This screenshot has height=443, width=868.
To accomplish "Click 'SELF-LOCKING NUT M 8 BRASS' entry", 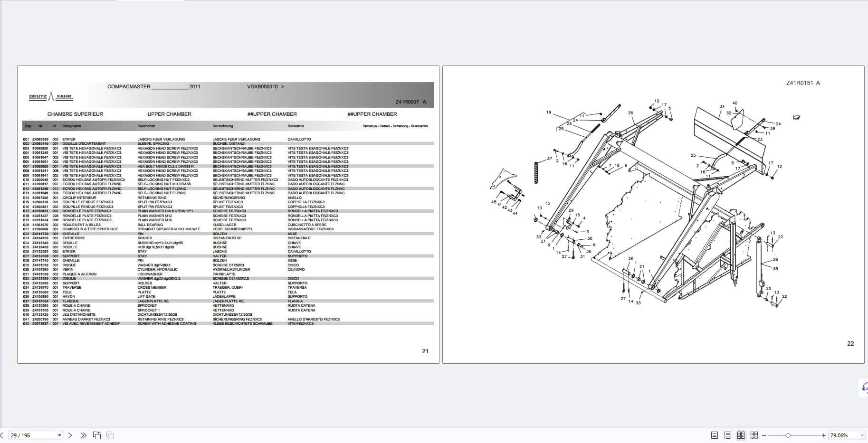I will click(x=164, y=184).
